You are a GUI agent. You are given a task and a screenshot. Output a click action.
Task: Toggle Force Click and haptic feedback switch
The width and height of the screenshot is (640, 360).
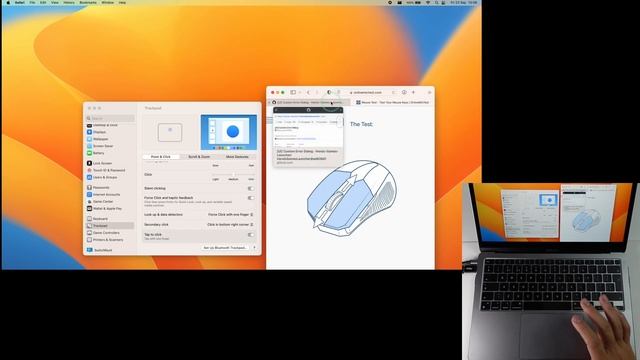pyautogui.click(x=251, y=198)
